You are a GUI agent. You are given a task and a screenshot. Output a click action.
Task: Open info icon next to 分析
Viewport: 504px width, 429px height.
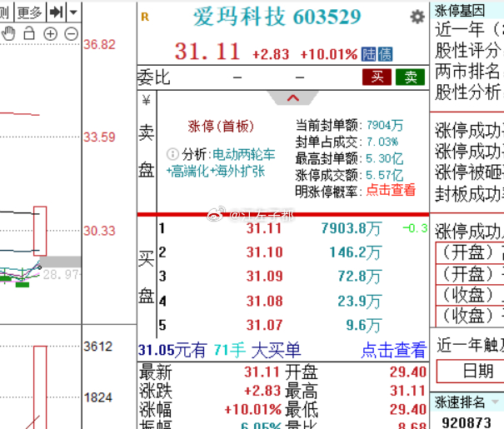pos(172,154)
